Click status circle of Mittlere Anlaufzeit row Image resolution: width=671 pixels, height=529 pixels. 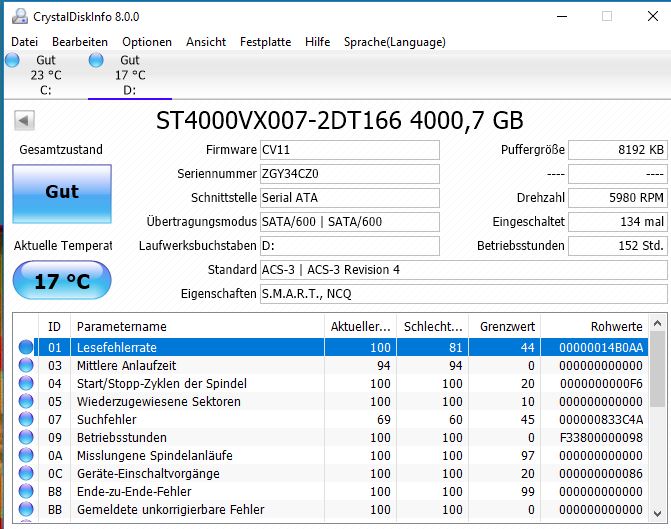[26, 365]
